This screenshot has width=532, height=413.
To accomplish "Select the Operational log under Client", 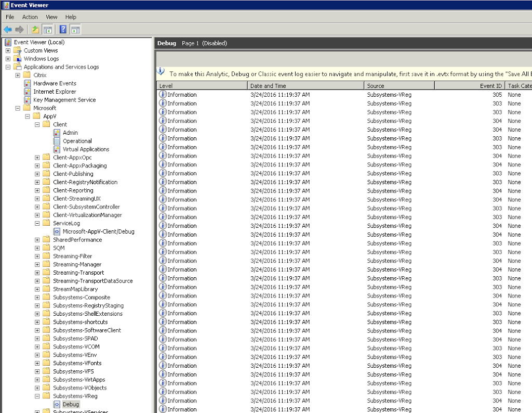I will coord(77,141).
